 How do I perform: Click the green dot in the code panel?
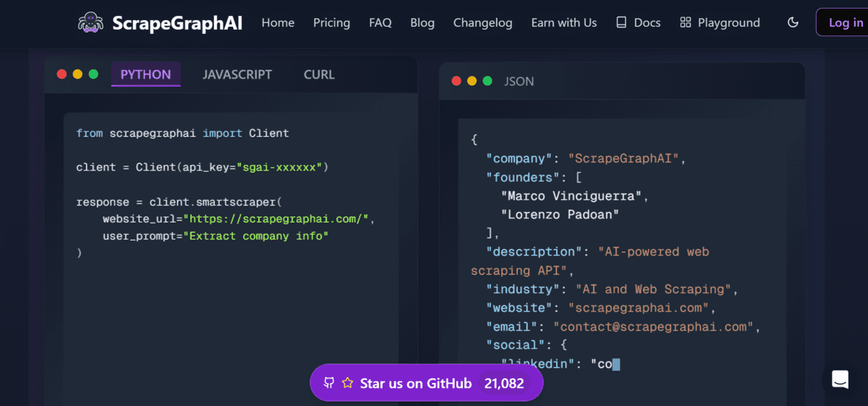93,74
